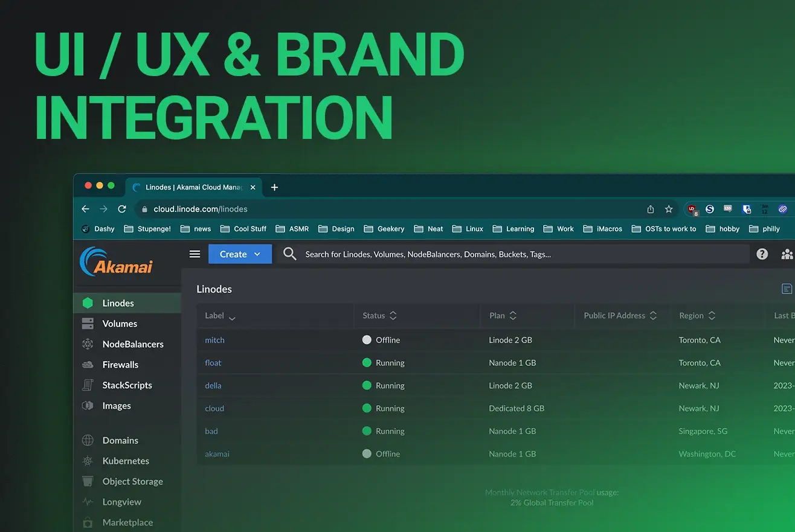Click the Object Storage bucket icon
The width and height of the screenshot is (795, 532).
tap(89, 481)
